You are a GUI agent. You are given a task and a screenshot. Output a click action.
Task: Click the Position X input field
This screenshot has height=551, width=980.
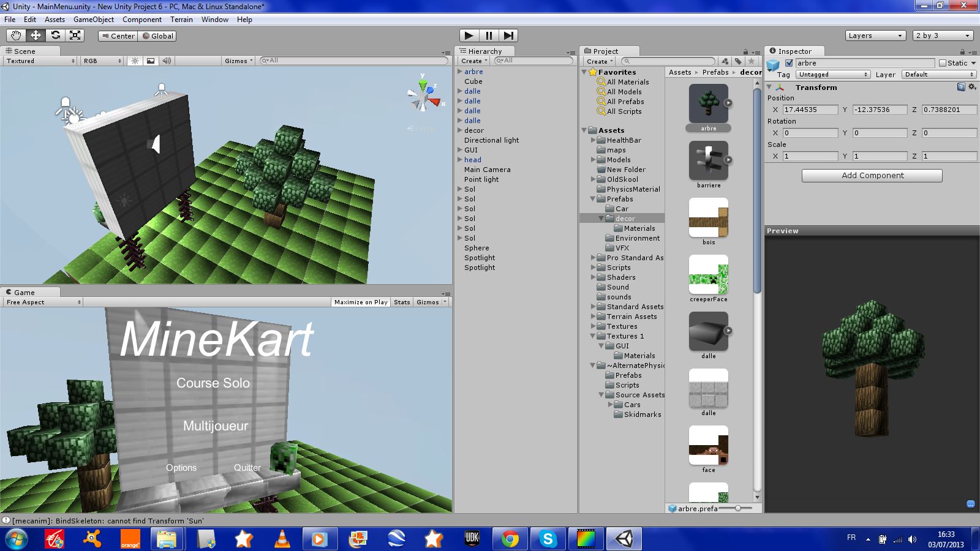pos(810,110)
